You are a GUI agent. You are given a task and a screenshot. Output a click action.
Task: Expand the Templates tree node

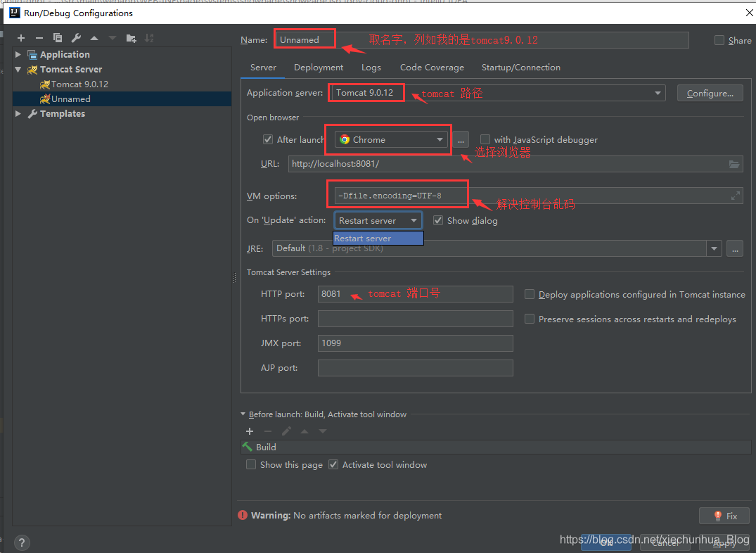(x=18, y=114)
